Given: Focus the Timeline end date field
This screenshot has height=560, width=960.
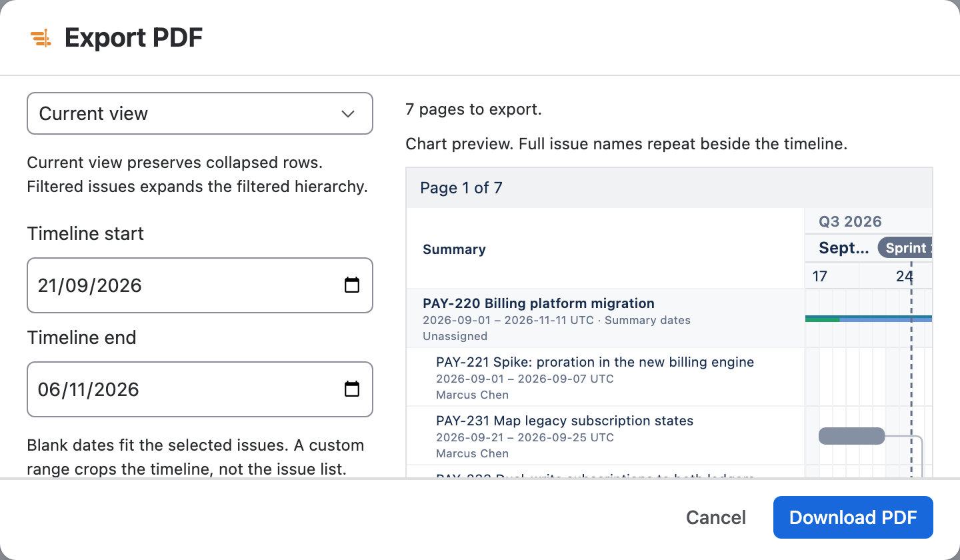Looking at the screenshot, I should (x=200, y=389).
